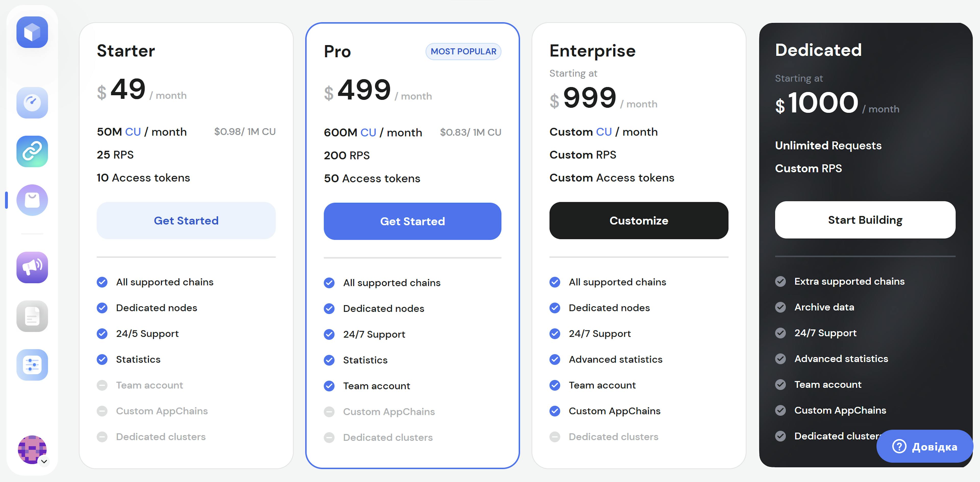Click Enterprise Custom AppChains checkmark
The width and height of the screenshot is (980, 482).
point(555,411)
